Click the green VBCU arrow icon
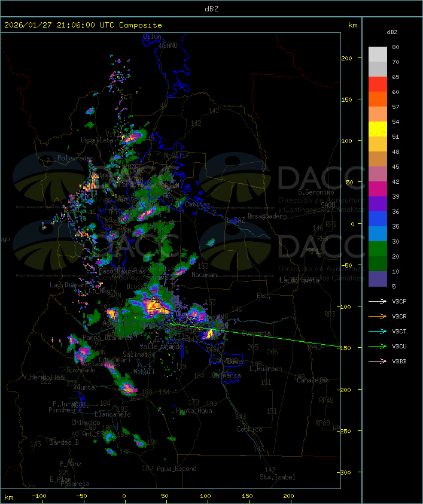This screenshot has height=504, width=423. (x=378, y=346)
